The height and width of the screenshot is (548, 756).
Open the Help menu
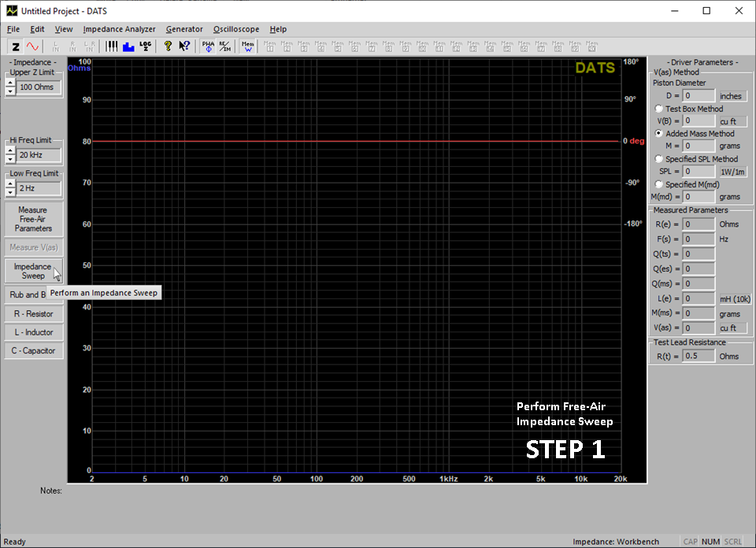(x=278, y=29)
